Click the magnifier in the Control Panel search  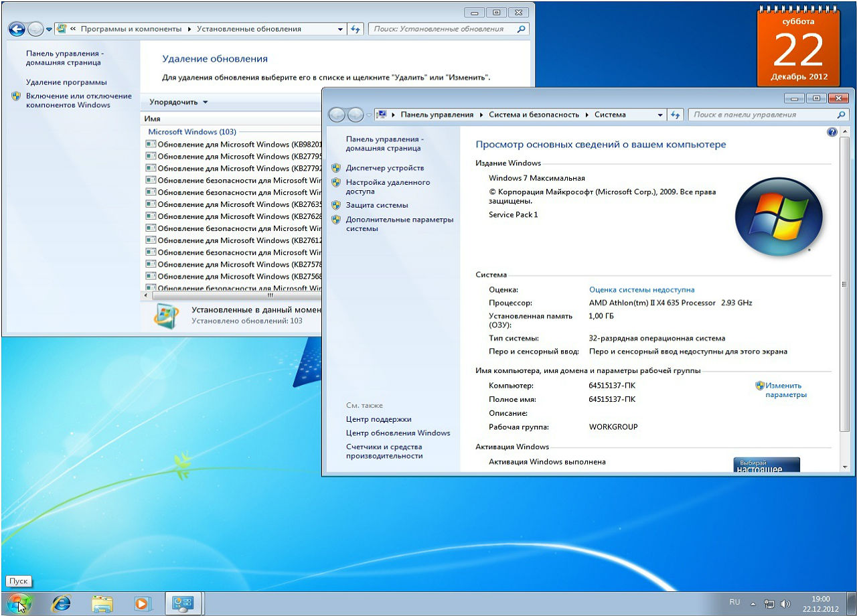tap(842, 114)
